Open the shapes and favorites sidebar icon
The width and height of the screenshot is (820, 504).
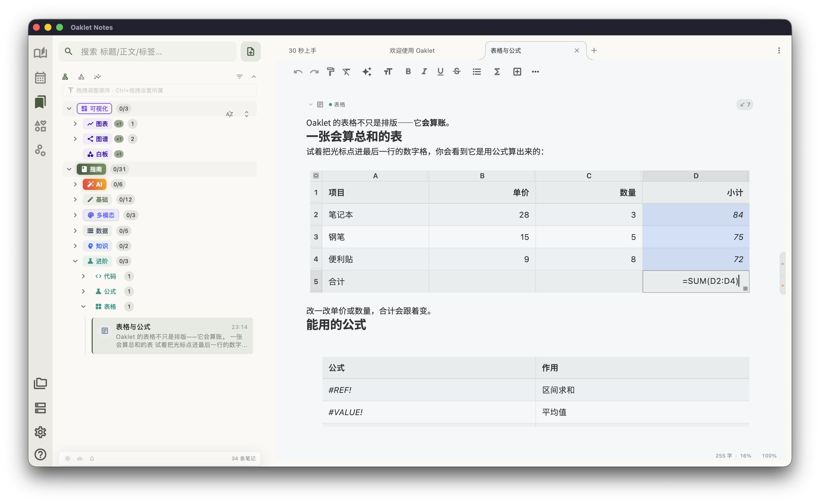click(40, 126)
